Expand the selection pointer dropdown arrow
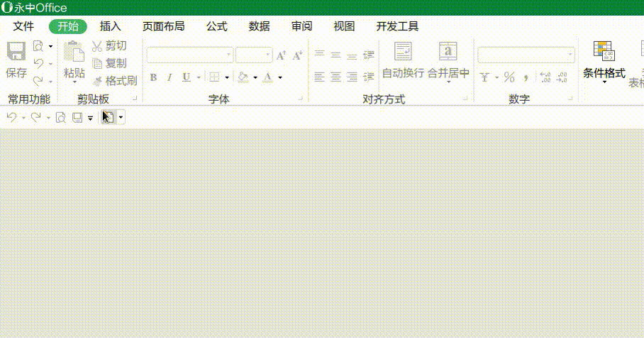This screenshot has height=338, width=644. tap(121, 118)
